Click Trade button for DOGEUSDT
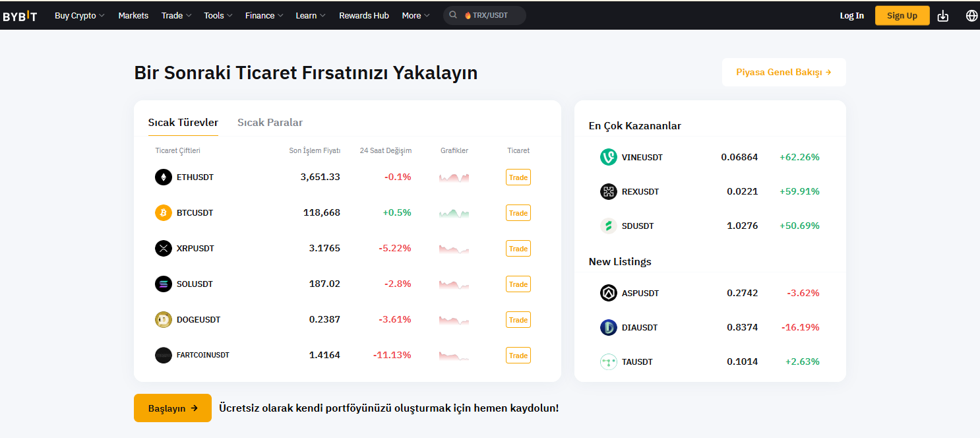 pyautogui.click(x=518, y=320)
